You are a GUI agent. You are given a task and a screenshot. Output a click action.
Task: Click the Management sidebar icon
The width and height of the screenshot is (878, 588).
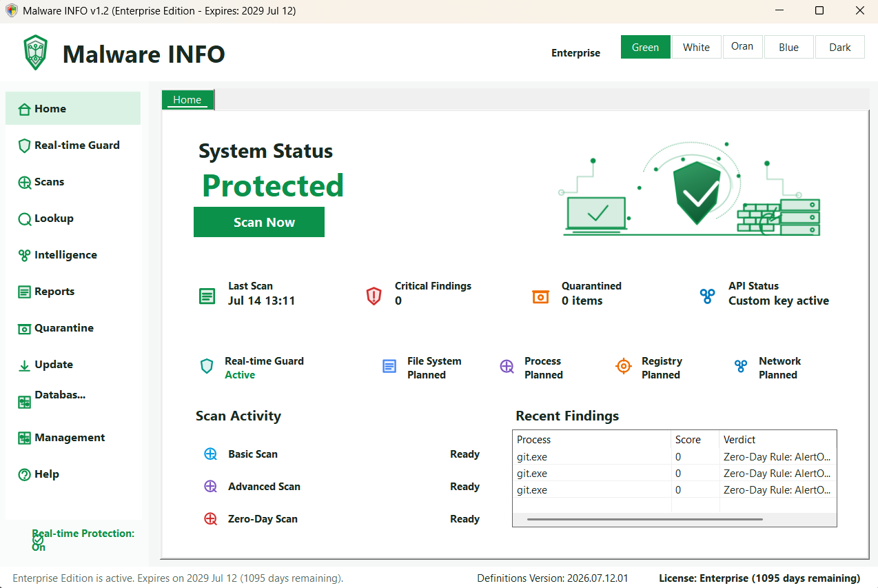(x=24, y=438)
